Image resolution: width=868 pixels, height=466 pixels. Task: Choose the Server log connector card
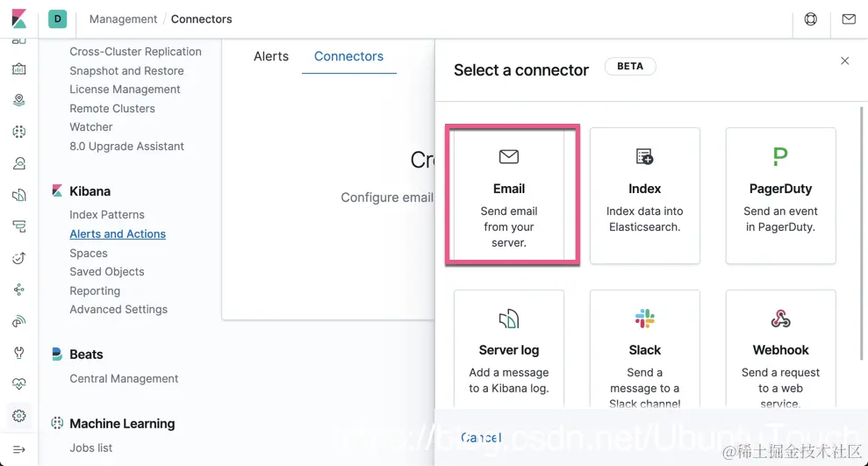point(509,350)
